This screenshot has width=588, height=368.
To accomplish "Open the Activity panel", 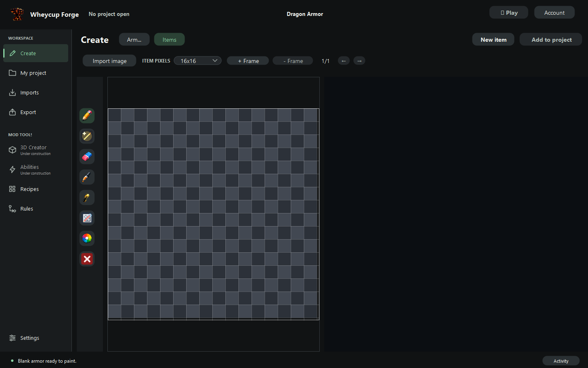I will 561,361.
